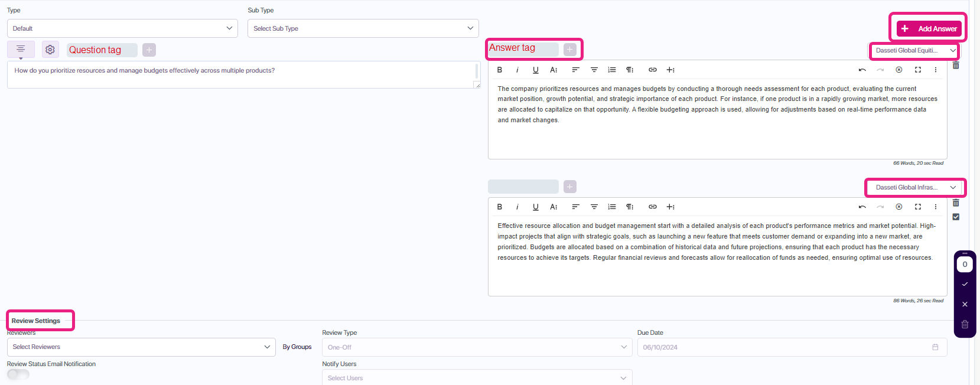Open the Select Sub Type dropdown
980x385 pixels.
(x=363, y=28)
